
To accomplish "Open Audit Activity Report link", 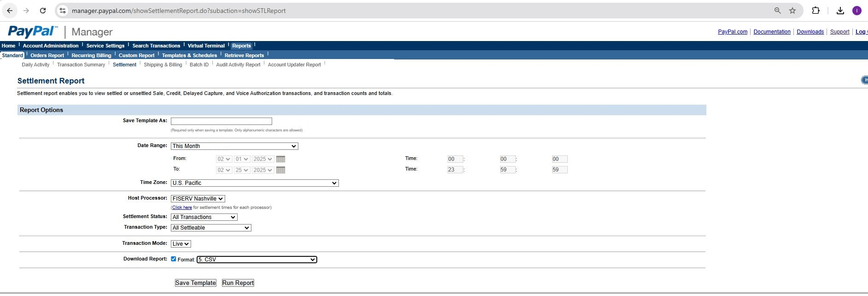I will [238, 65].
